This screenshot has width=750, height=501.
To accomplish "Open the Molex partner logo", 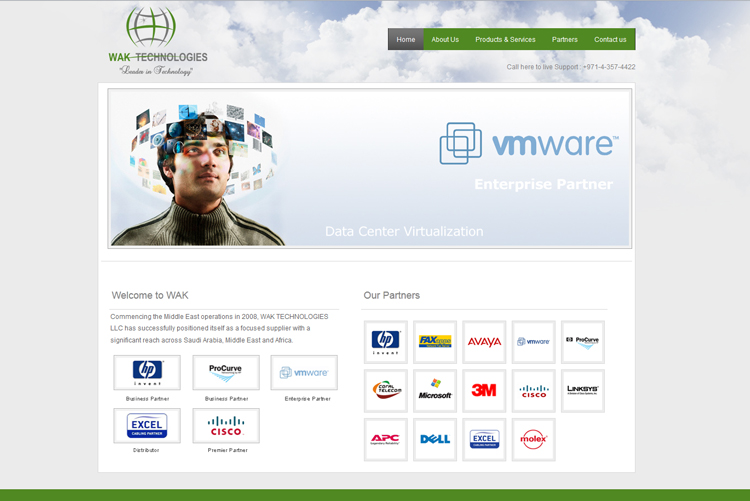I will tap(533, 439).
